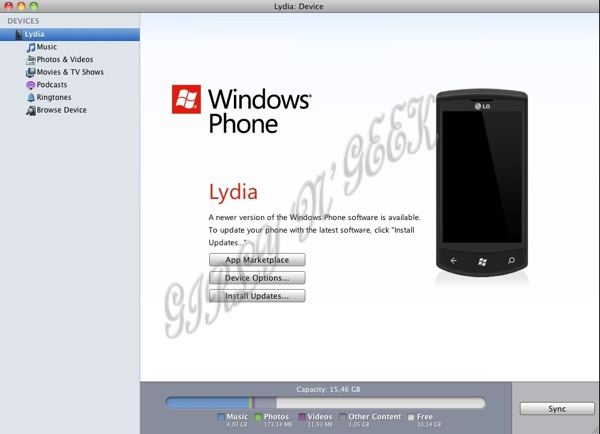Click Install Updates button
Viewport: 600px width, 434px height.
[x=257, y=295]
